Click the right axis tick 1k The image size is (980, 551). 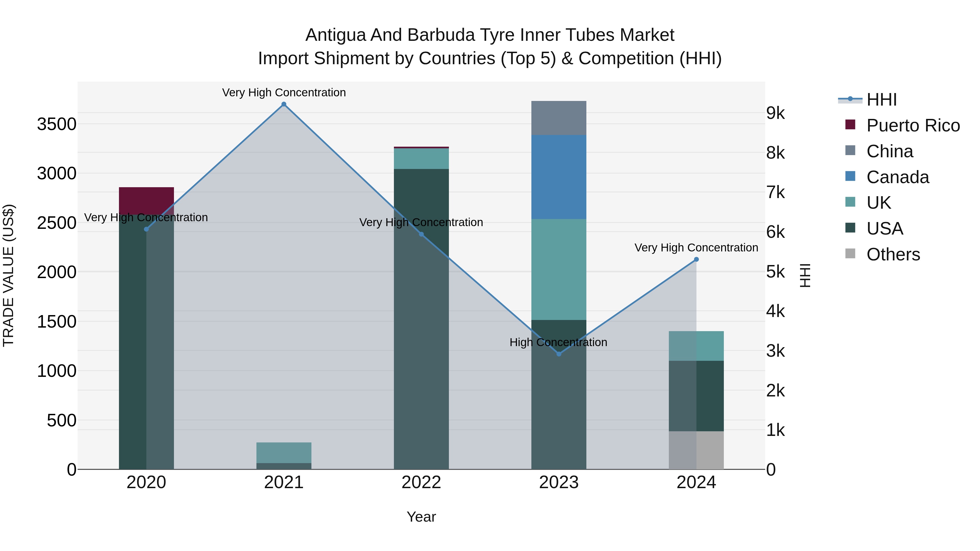tap(776, 430)
